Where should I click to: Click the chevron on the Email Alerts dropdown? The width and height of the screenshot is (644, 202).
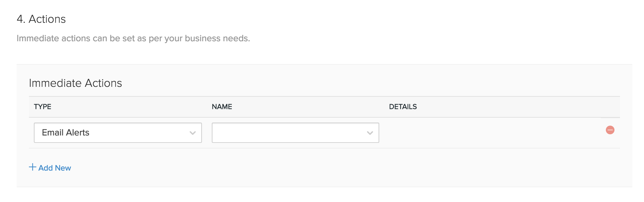pos(192,133)
